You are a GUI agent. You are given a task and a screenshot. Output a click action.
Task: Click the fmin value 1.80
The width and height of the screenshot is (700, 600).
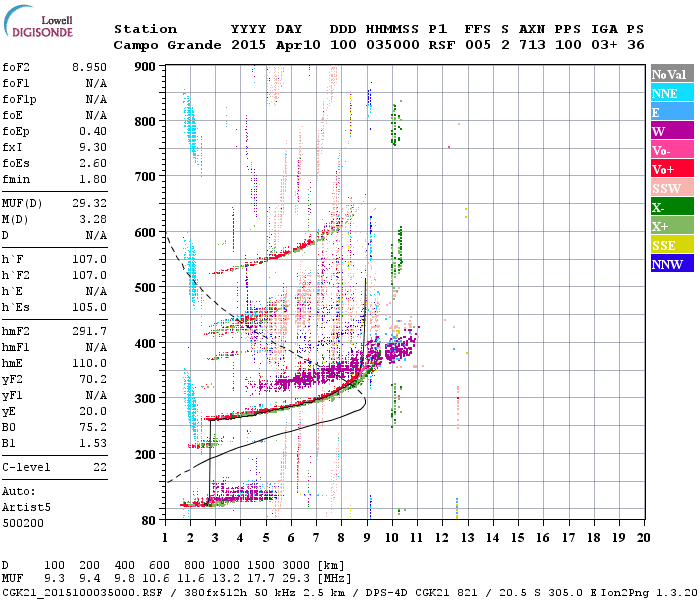click(x=93, y=179)
